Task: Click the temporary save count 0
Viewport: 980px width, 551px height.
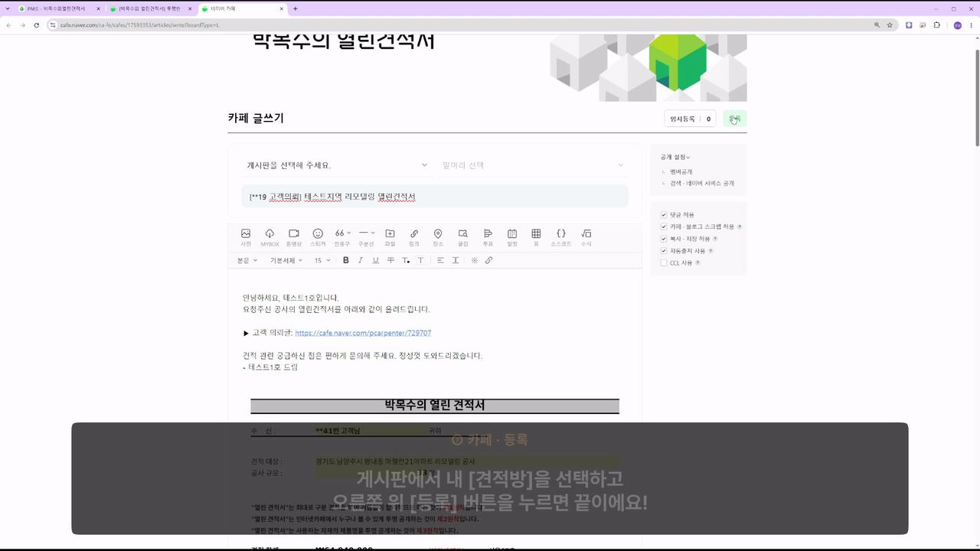Action: point(708,119)
